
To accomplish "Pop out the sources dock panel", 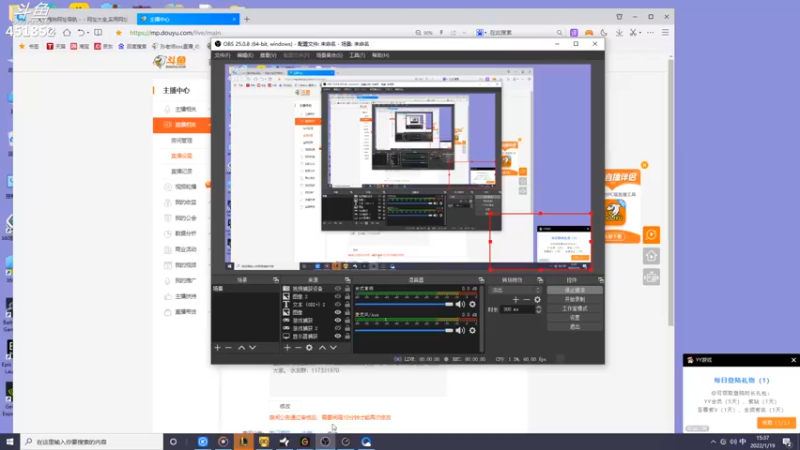I will 347,280.
